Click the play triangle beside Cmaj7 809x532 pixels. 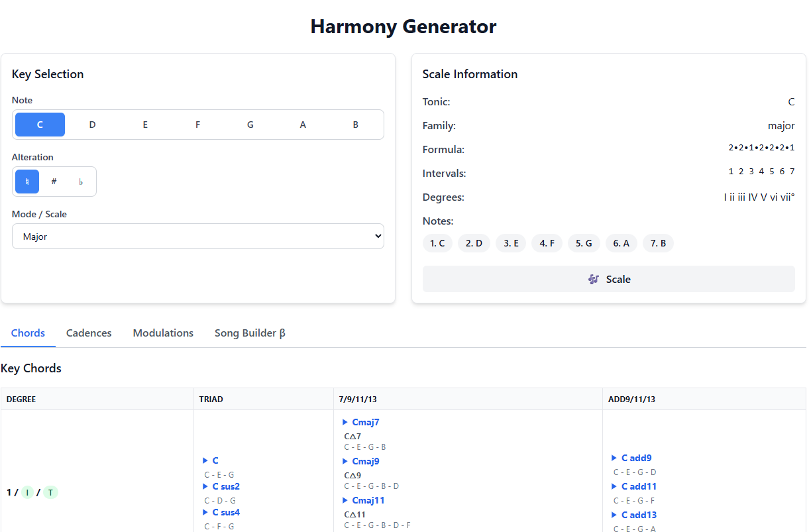[x=345, y=422]
